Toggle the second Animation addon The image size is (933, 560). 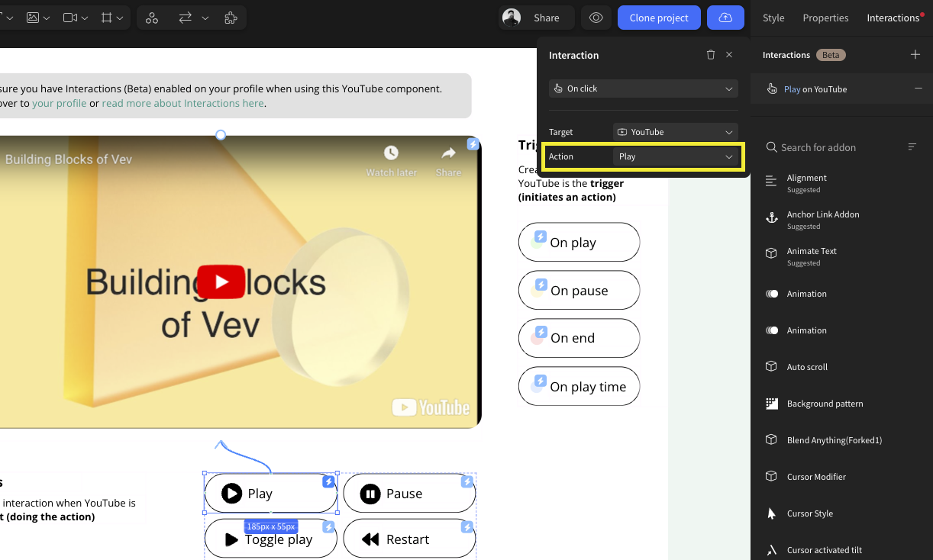coord(772,330)
